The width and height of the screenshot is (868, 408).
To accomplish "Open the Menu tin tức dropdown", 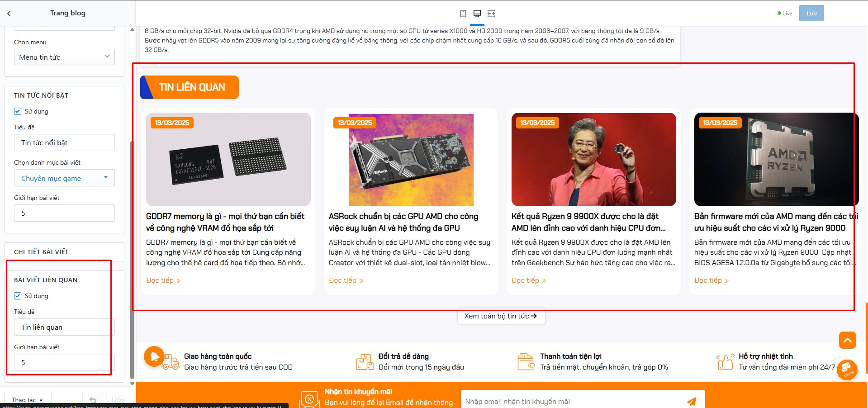I will 64,57.
